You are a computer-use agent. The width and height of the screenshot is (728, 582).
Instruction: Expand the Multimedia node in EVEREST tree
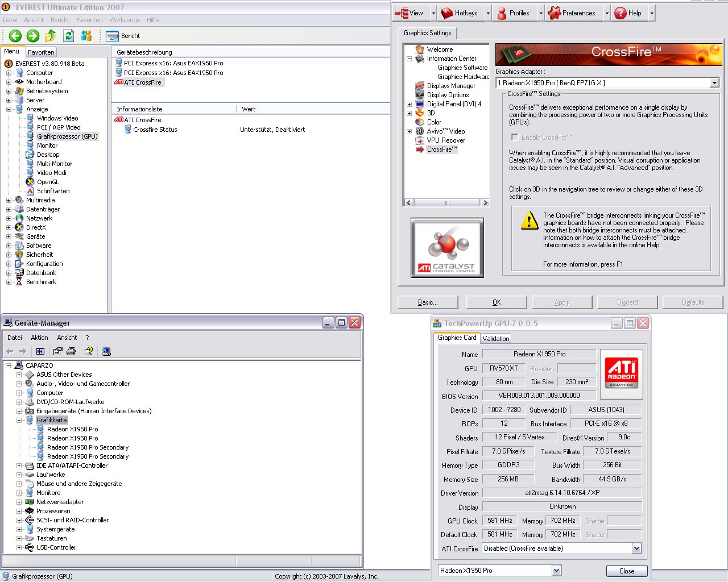coord(9,200)
